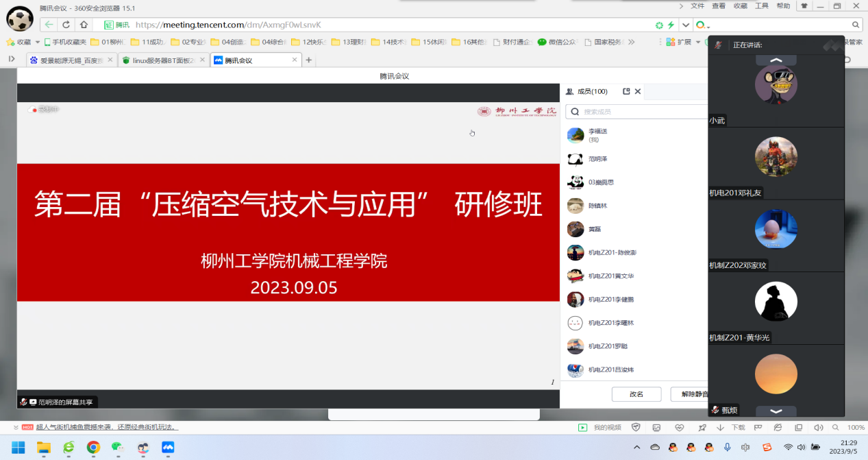
Task: Click the 360 search engine selector
Action: tap(702, 25)
